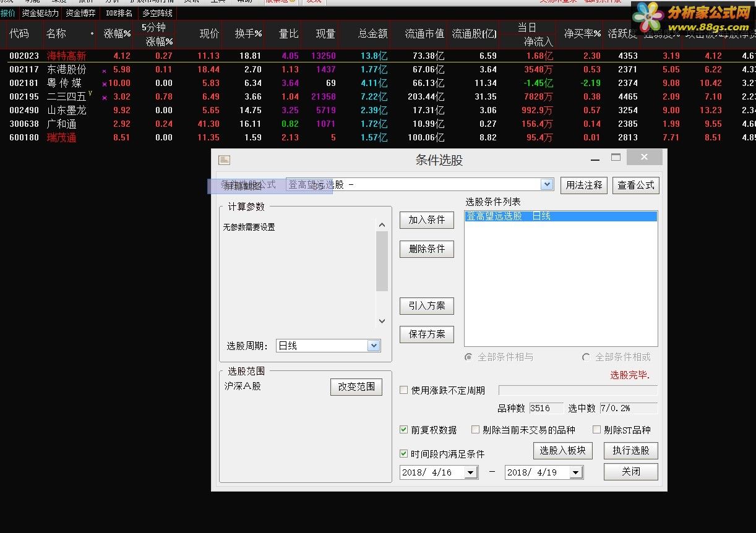756x533 pixels.
Task: Click the marker icon beside 东港股份
Action: (105, 70)
